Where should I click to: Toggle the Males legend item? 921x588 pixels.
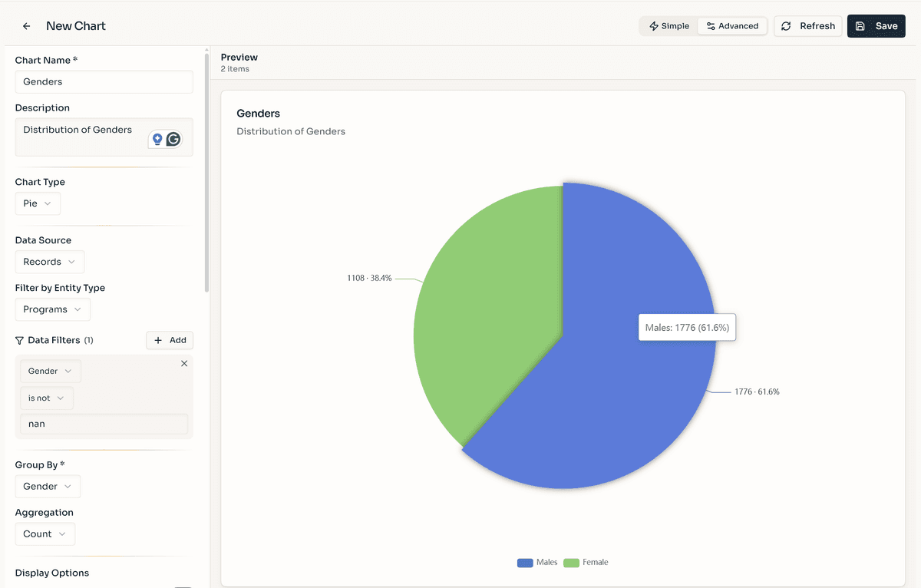tap(537, 563)
